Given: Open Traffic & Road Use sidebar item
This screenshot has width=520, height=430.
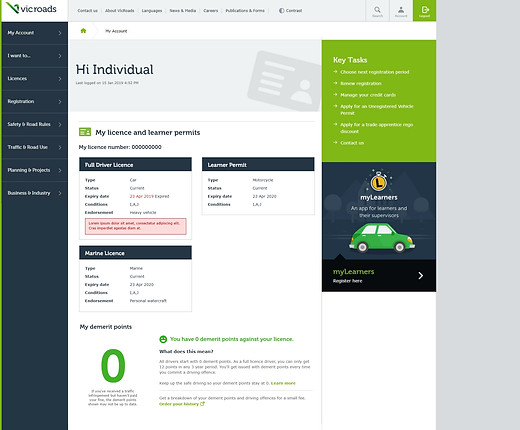Looking at the screenshot, I should [35, 147].
